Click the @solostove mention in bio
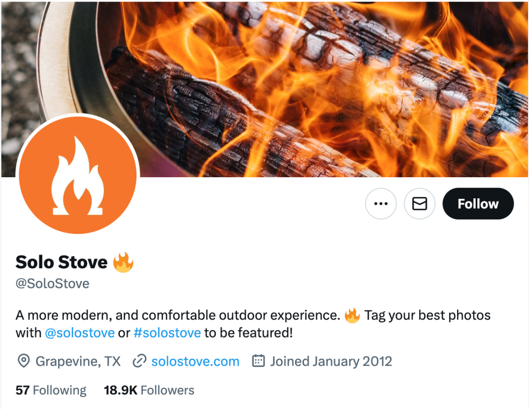This screenshot has width=532, height=409. [x=80, y=333]
